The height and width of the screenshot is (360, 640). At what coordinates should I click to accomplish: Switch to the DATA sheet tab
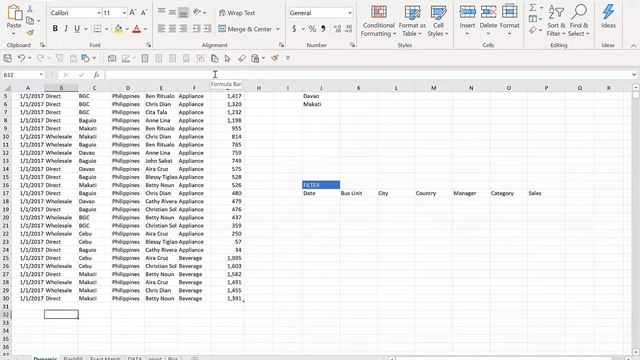click(135, 358)
